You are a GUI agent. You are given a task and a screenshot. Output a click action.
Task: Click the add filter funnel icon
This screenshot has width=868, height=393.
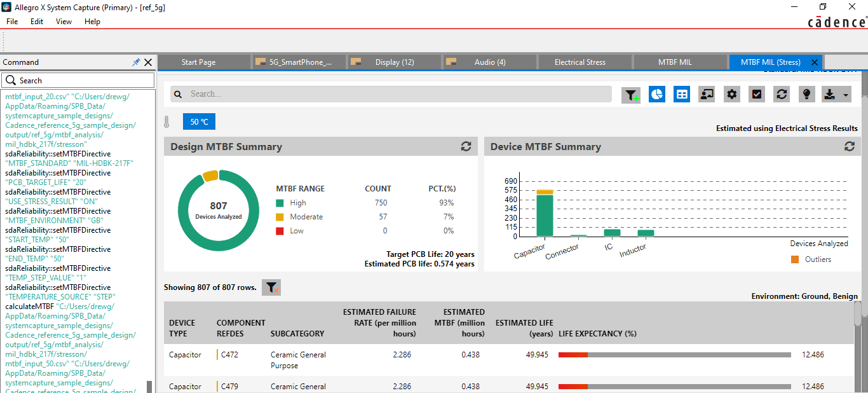631,95
